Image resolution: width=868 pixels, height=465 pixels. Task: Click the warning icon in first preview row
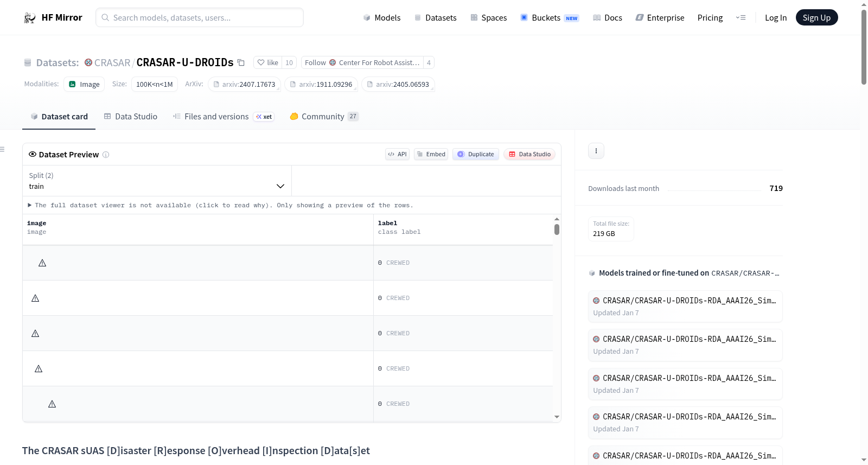pyautogui.click(x=42, y=263)
